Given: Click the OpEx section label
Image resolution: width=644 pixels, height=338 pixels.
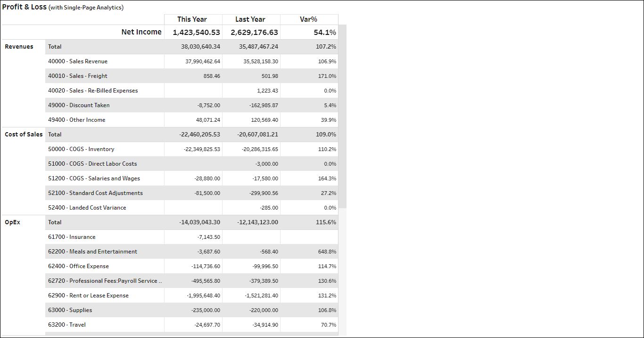Looking at the screenshot, I should (12, 222).
